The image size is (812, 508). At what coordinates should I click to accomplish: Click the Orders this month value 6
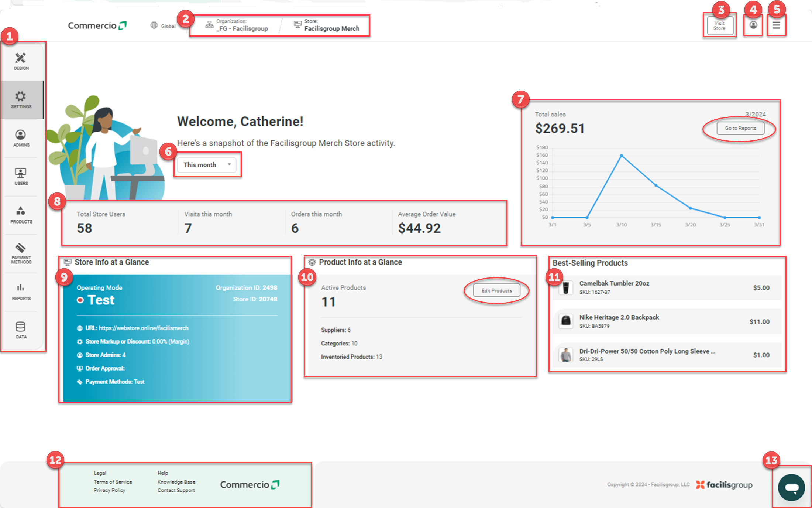point(295,228)
